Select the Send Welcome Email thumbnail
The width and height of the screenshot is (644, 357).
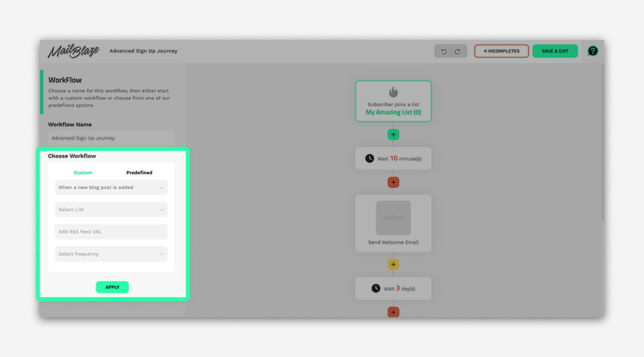(393, 218)
